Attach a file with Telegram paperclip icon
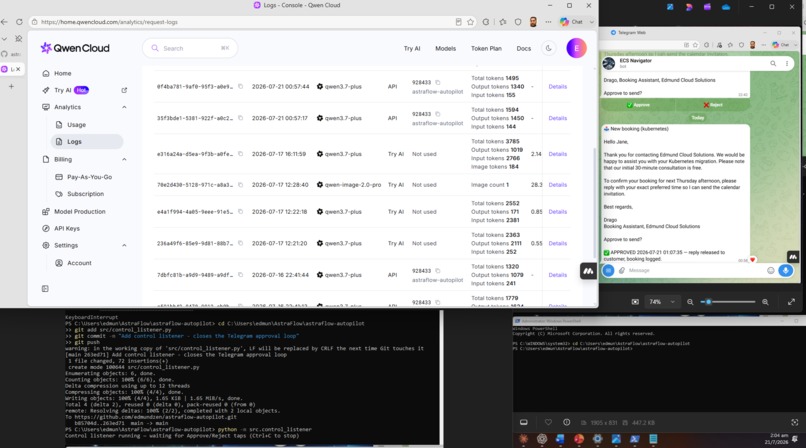The image size is (806, 448). click(x=621, y=270)
